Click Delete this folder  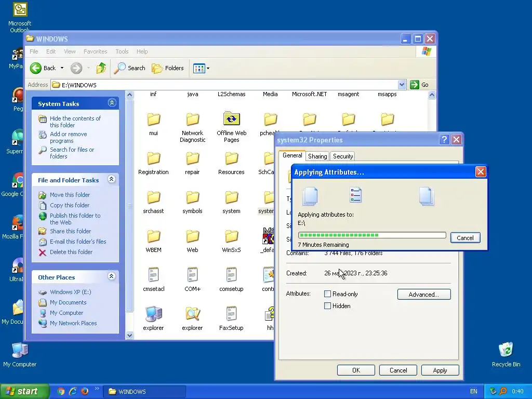pyautogui.click(x=71, y=252)
